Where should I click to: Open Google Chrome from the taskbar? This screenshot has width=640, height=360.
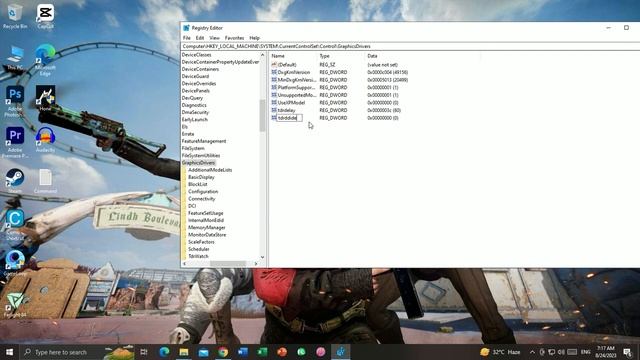click(223, 352)
